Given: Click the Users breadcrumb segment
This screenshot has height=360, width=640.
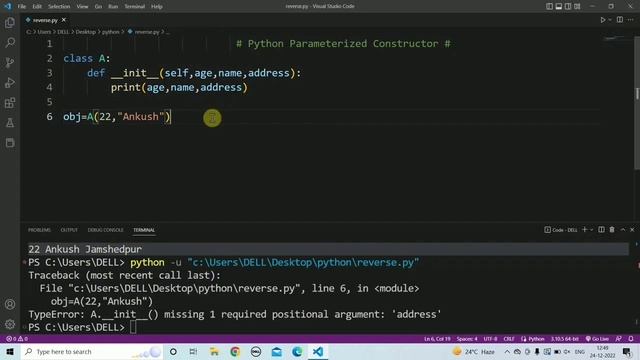Looking at the screenshot, I should coord(44,32).
